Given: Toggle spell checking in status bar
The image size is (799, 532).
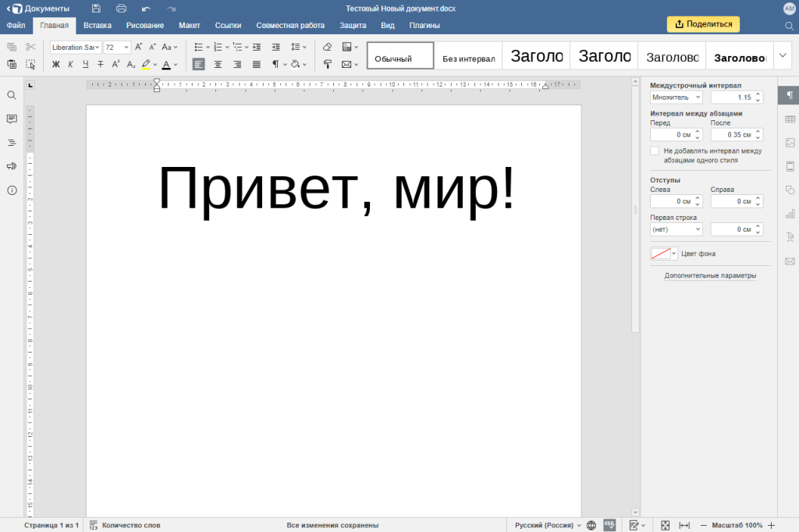Looking at the screenshot, I should 609,525.
